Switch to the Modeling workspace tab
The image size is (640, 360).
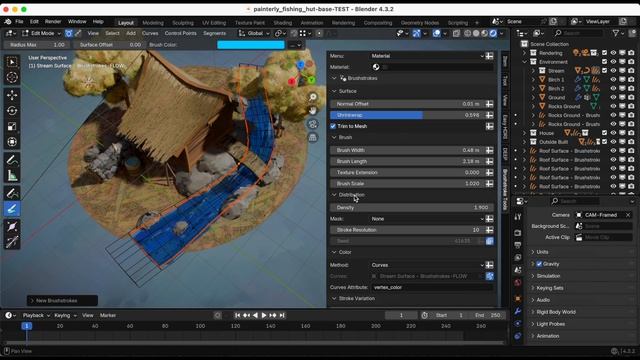153,23
